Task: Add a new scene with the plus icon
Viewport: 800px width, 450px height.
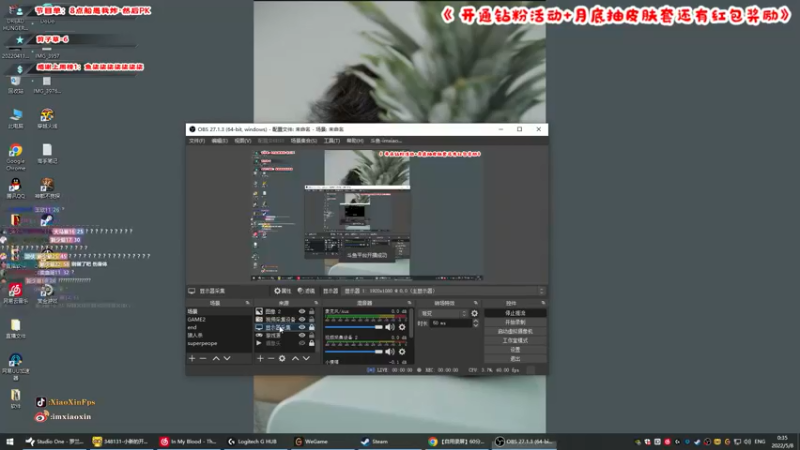Action: pos(192,359)
